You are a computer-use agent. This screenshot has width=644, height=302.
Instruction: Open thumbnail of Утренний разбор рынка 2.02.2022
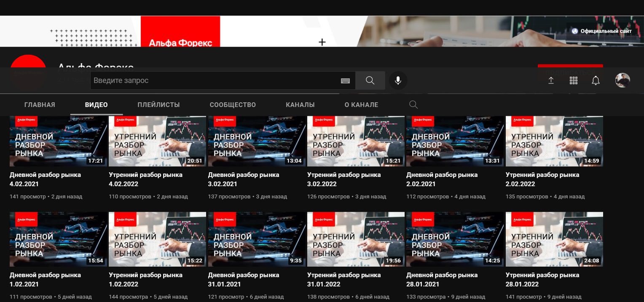pos(554,141)
